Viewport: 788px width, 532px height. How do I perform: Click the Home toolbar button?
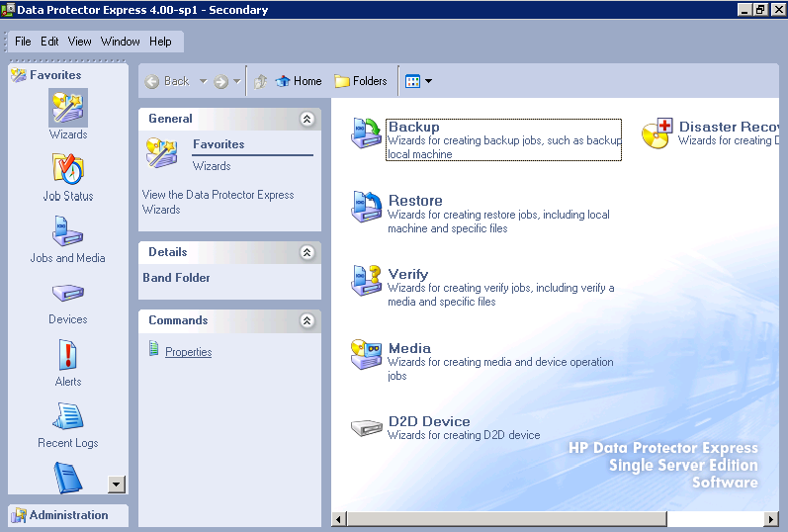(x=299, y=81)
